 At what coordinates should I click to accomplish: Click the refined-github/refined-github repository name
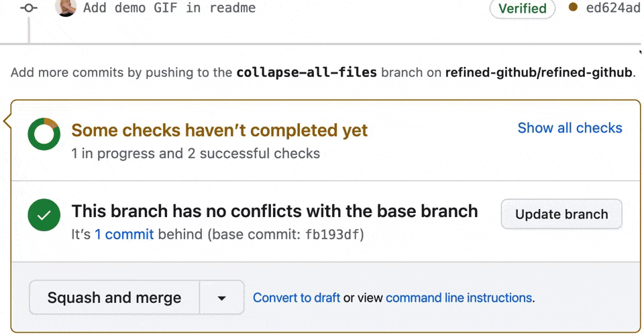539,72
